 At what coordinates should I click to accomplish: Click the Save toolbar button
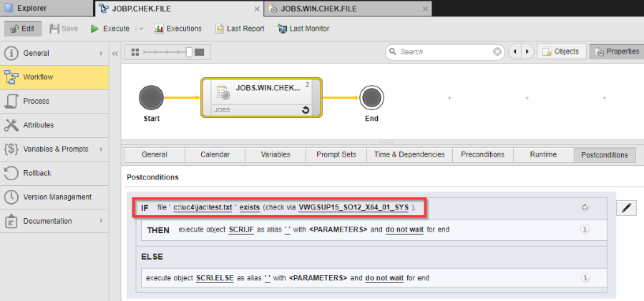point(64,29)
